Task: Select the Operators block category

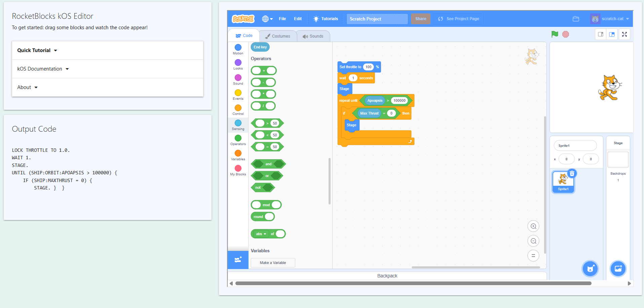Action: pos(238,140)
